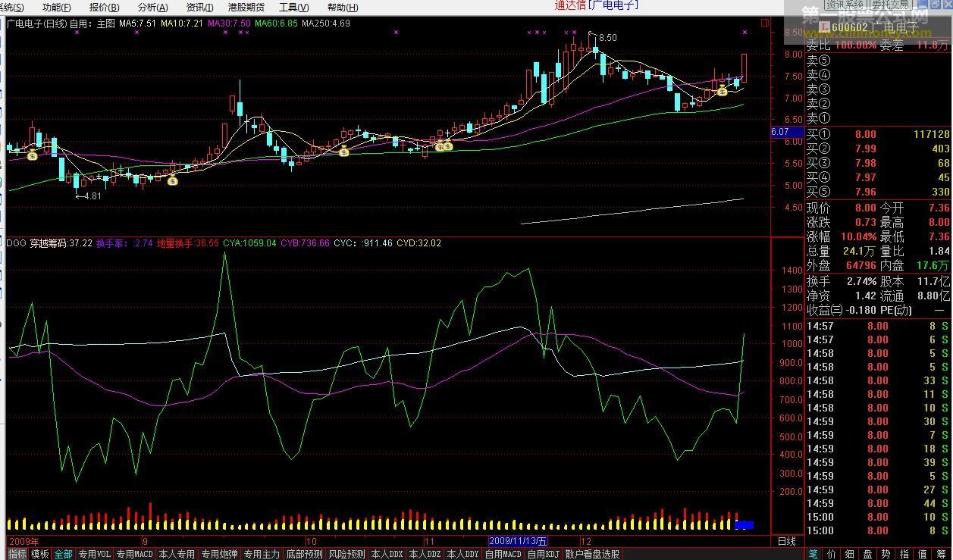953x560 pixels.
Task: Open the 分析(A) menu
Action: (x=152, y=7)
